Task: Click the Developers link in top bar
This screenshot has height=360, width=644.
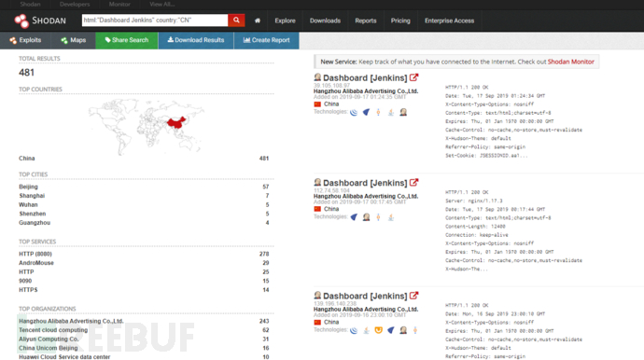Action: pyautogui.click(x=75, y=4)
